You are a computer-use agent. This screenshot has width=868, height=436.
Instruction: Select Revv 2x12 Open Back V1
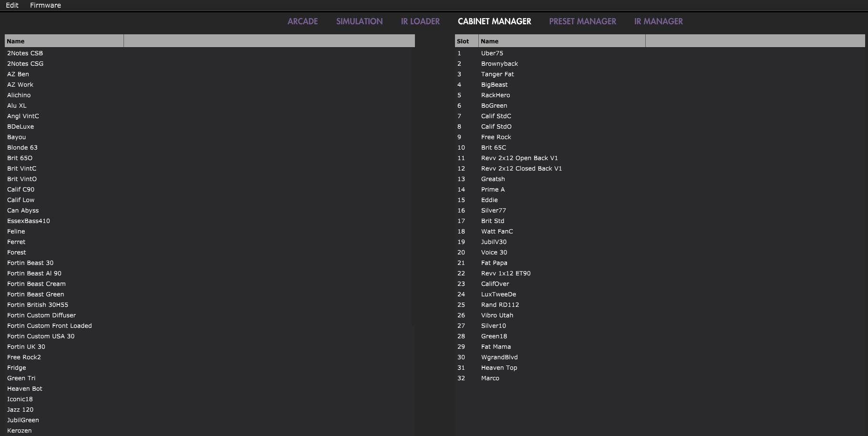point(519,158)
